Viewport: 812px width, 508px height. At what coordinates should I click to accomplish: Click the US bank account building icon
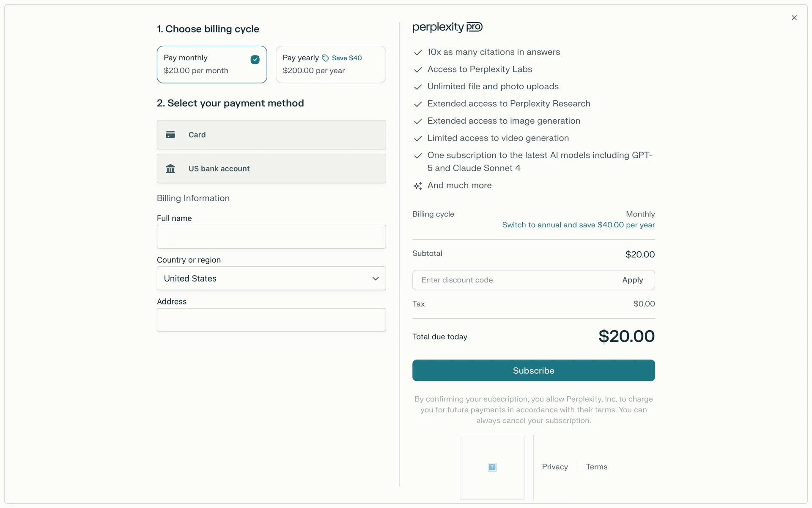170,168
